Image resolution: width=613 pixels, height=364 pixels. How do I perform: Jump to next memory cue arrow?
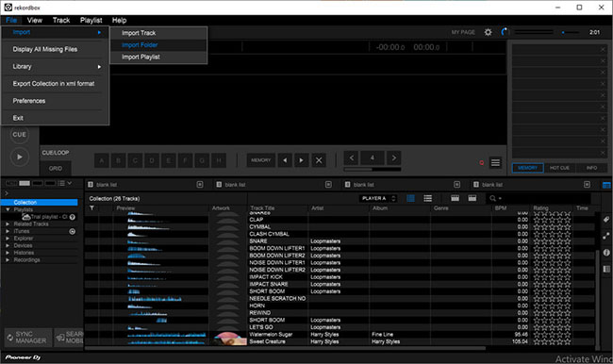pos(302,160)
